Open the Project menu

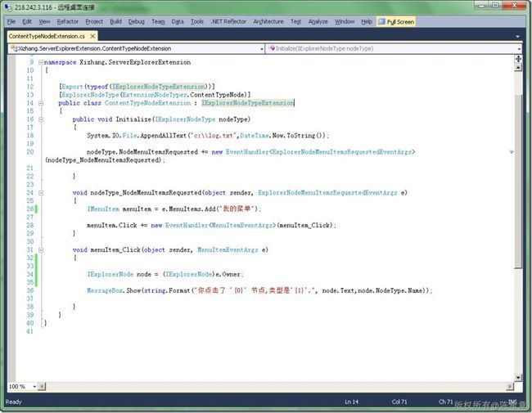tap(94, 22)
